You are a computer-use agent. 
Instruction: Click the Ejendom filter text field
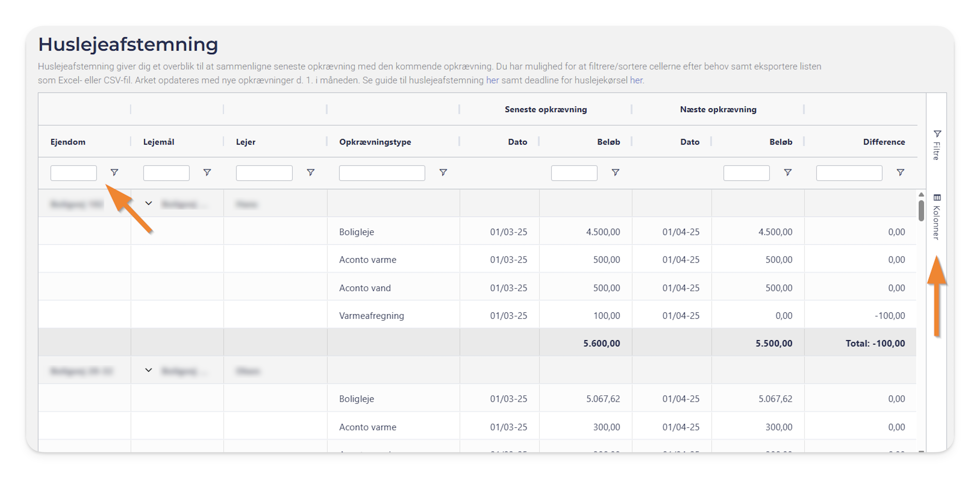73,173
